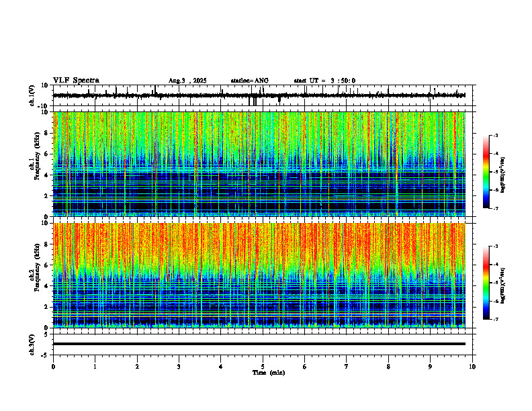
Task: Click time axis tick label 1
Action: point(95,367)
